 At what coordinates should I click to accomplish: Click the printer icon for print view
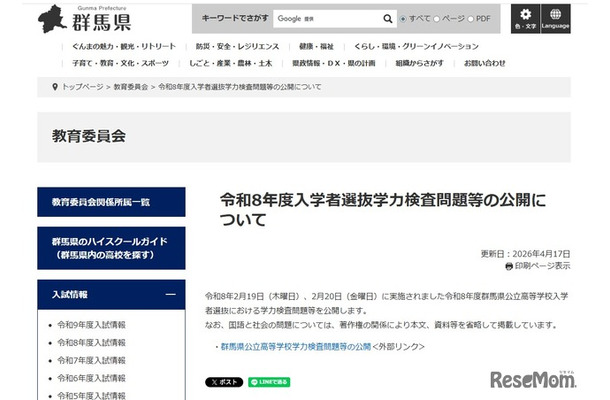tap(509, 266)
